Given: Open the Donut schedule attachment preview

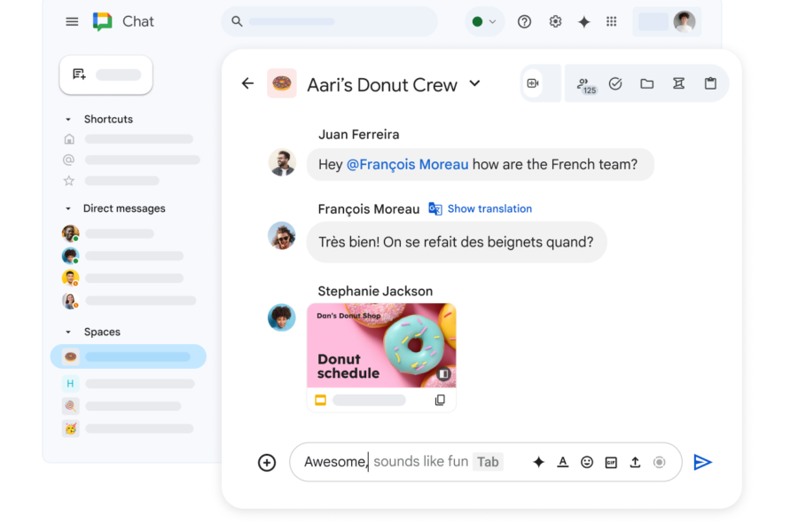Looking at the screenshot, I should coord(381,346).
